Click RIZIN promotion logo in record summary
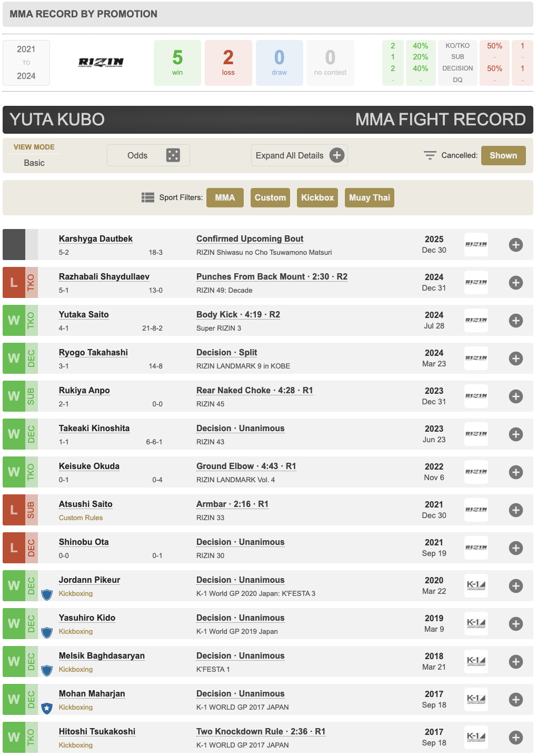 [101, 63]
